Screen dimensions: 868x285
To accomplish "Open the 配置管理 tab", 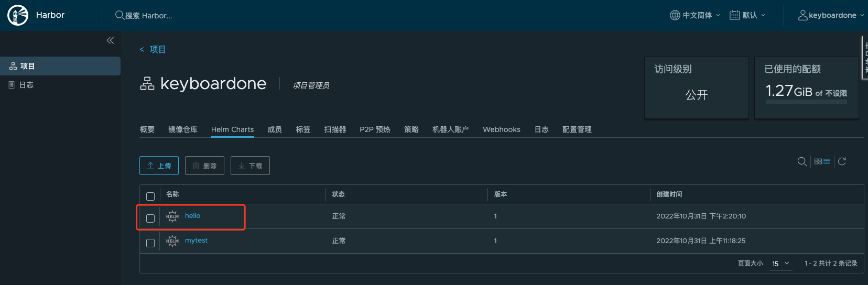I will 577,129.
